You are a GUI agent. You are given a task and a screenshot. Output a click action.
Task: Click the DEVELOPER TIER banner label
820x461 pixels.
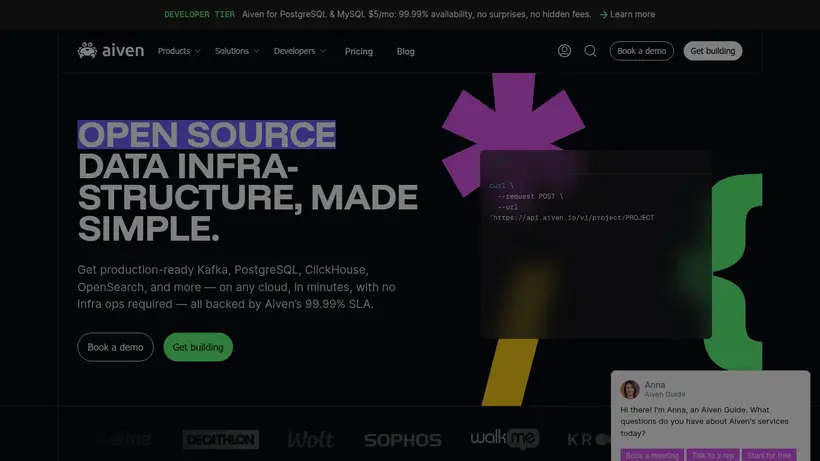[199, 15]
